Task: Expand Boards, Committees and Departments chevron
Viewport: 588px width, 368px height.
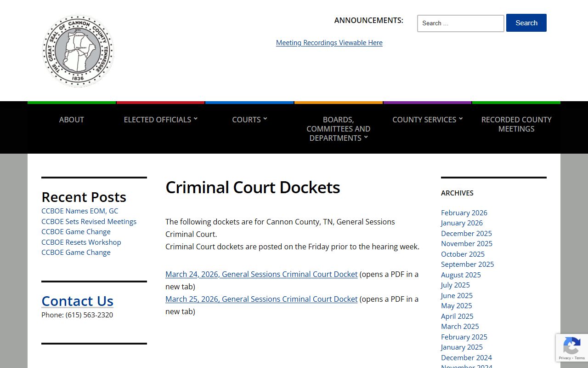Action: pyautogui.click(x=366, y=137)
